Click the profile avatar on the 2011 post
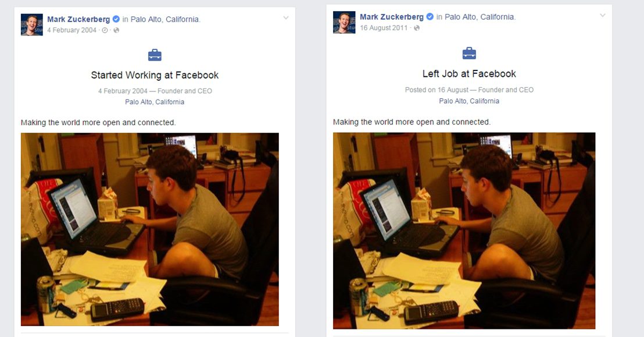 tap(344, 22)
